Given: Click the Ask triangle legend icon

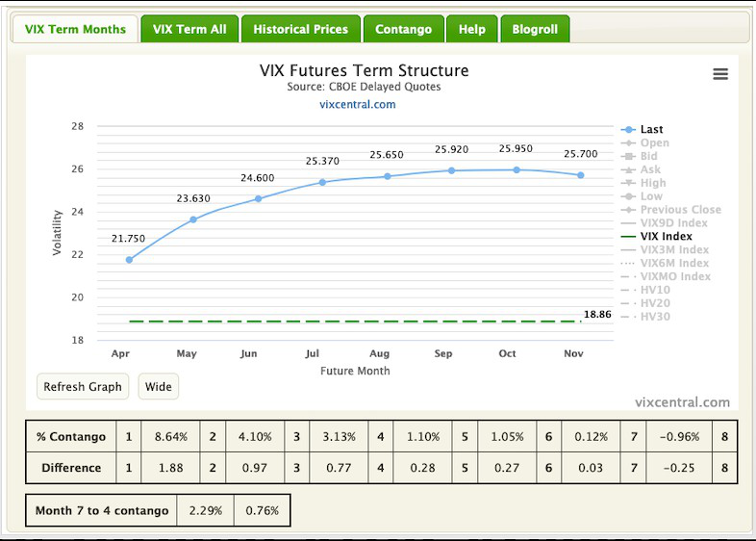Looking at the screenshot, I should coord(628,169).
